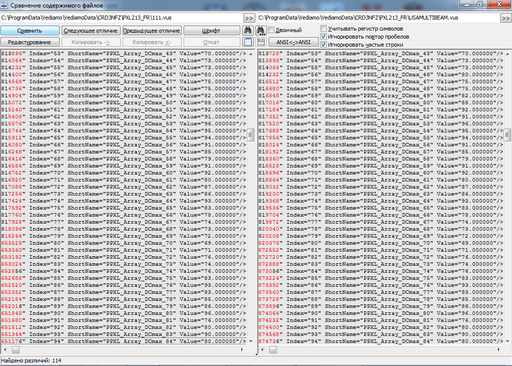512x366 pixels.
Task: Toggle the horizontal split view icon
Action: [248, 42]
